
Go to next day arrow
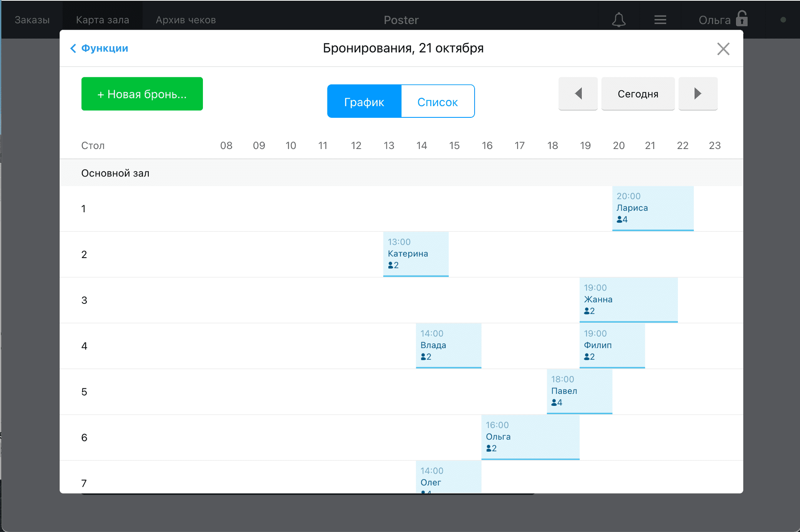pyautogui.click(x=698, y=94)
